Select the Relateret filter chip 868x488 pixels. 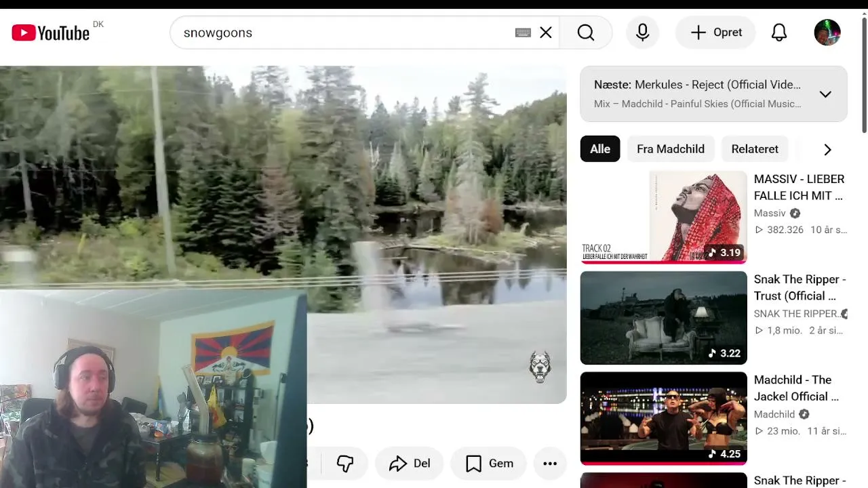(x=755, y=149)
